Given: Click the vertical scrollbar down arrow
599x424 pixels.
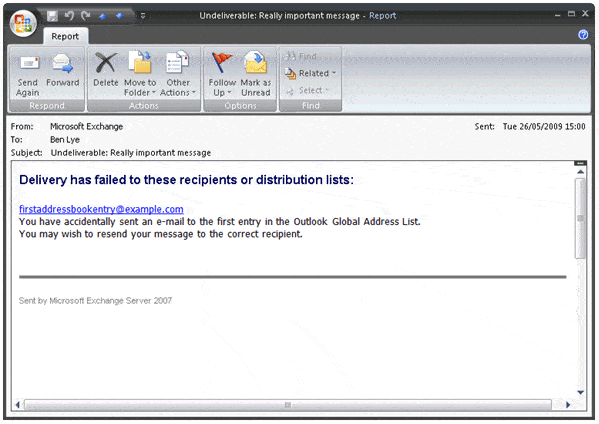Looking at the screenshot, I should click(x=580, y=392).
